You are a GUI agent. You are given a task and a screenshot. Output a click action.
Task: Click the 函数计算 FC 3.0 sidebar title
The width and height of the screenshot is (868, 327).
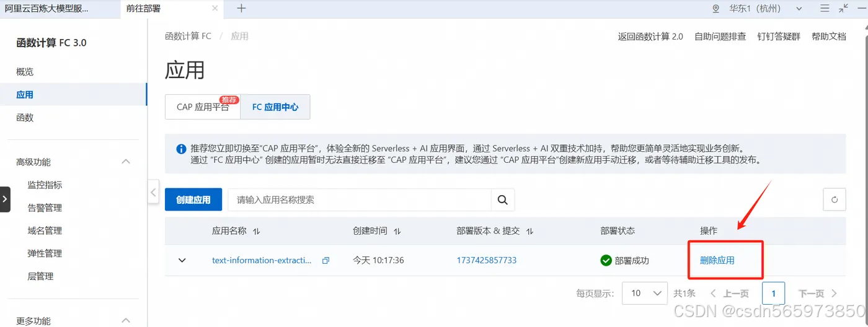[51, 43]
